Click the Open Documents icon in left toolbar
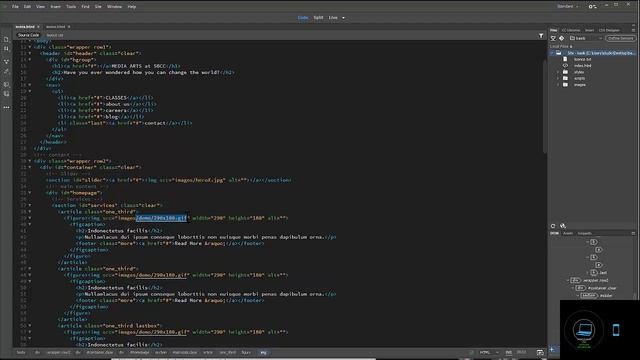This screenshot has width=640, height=360. click(6, 40)
